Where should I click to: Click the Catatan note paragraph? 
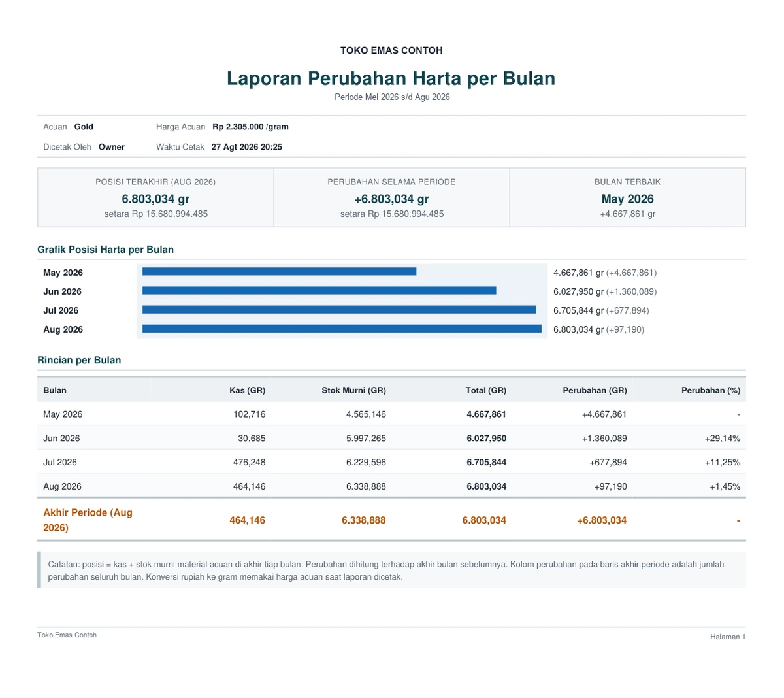point(386,571)
